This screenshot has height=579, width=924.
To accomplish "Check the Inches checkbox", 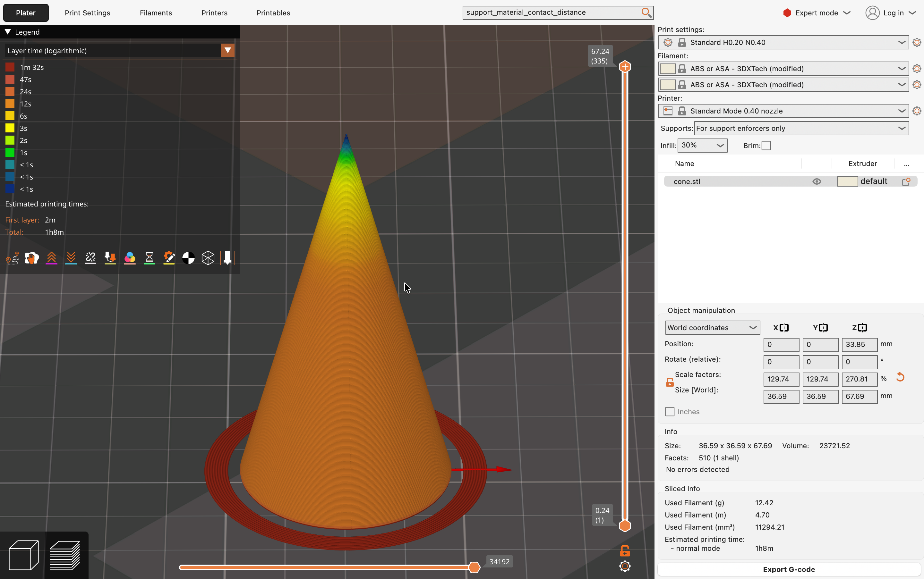I will pyautogui.click(x=670, y=412).
